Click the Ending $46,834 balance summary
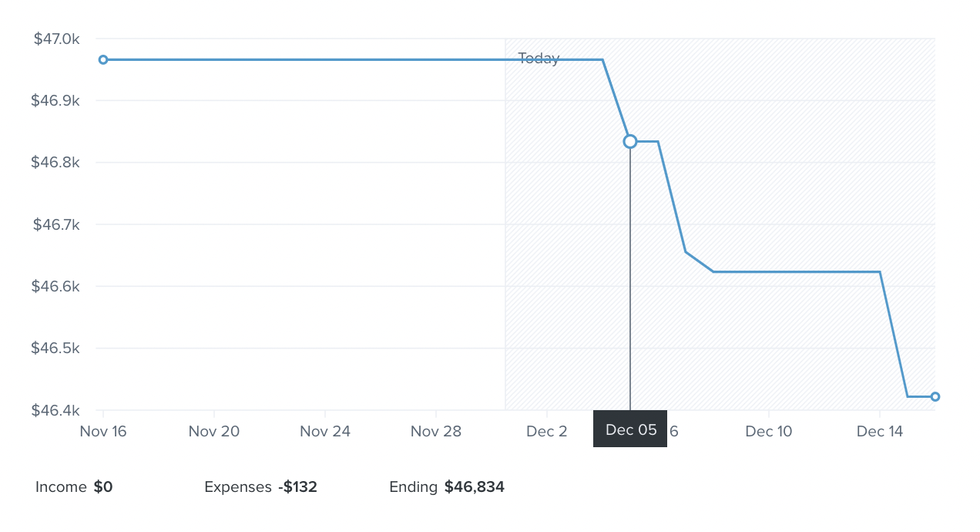980x532 pixels. coord(447,487)
